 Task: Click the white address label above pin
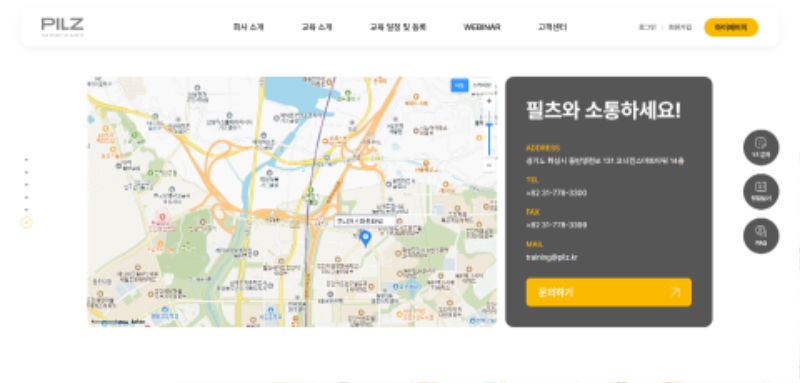(x=365, y=221)
